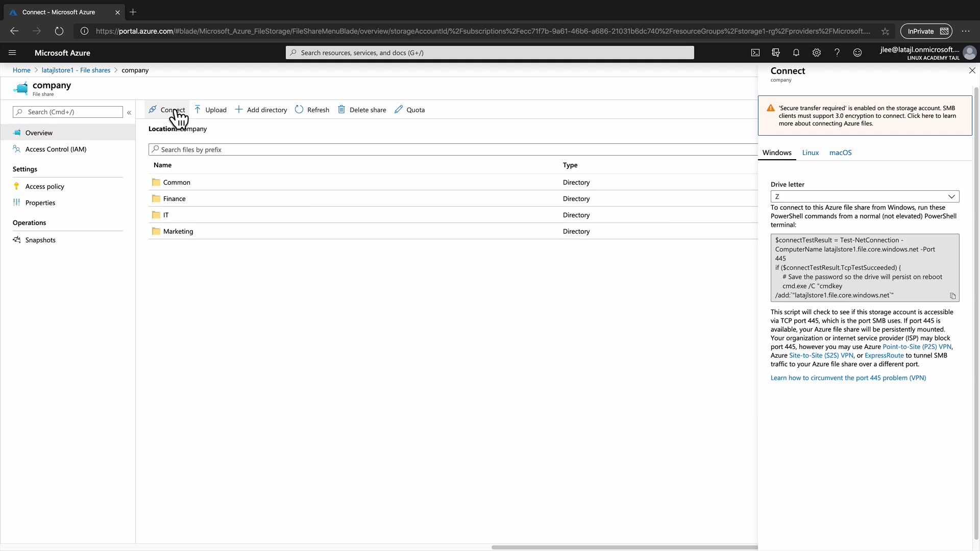Click the help question mark icon
This screenshot has height=551, width=980.
pyautogui.click(x=837, y=53)
